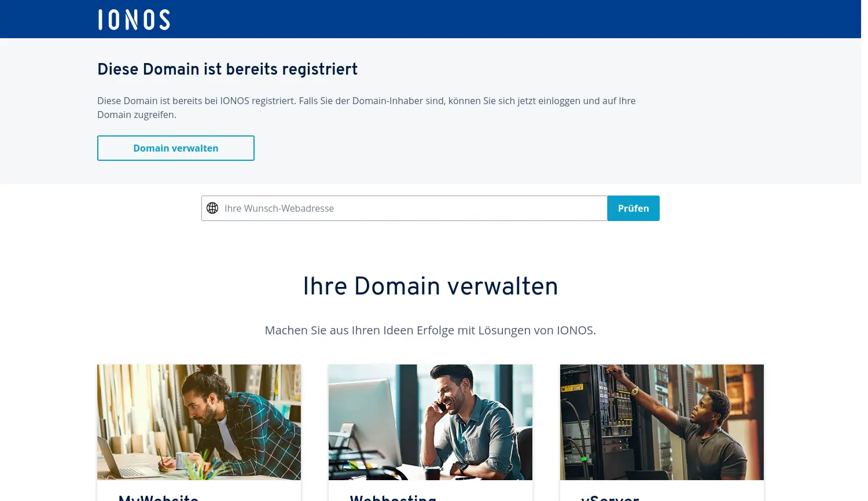Click the globe icon in search field
This screenshot has width=868, height=501.
coord(212,208)
